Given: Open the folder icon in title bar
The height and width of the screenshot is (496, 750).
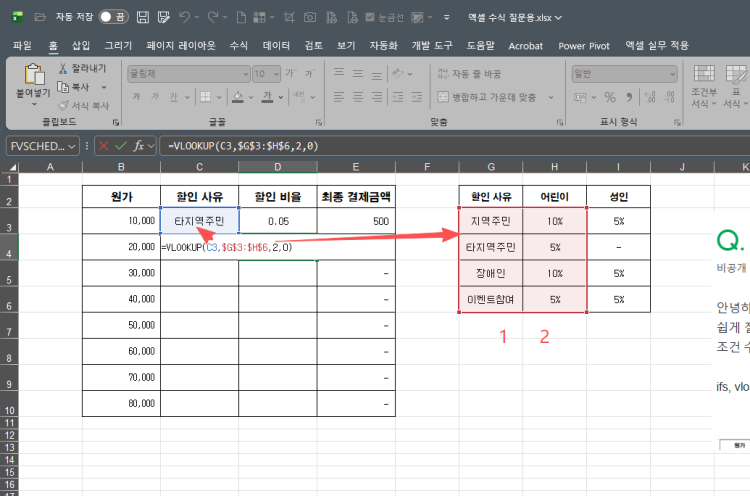Looking at the screenshot, I should pos(40,17).
